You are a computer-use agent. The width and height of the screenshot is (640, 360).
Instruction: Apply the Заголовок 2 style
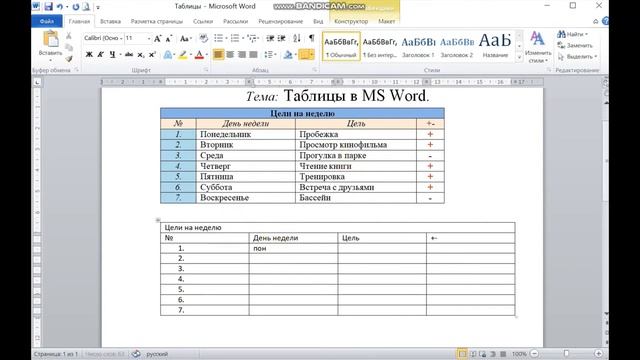pyautogui.click(x=457, y=47)
